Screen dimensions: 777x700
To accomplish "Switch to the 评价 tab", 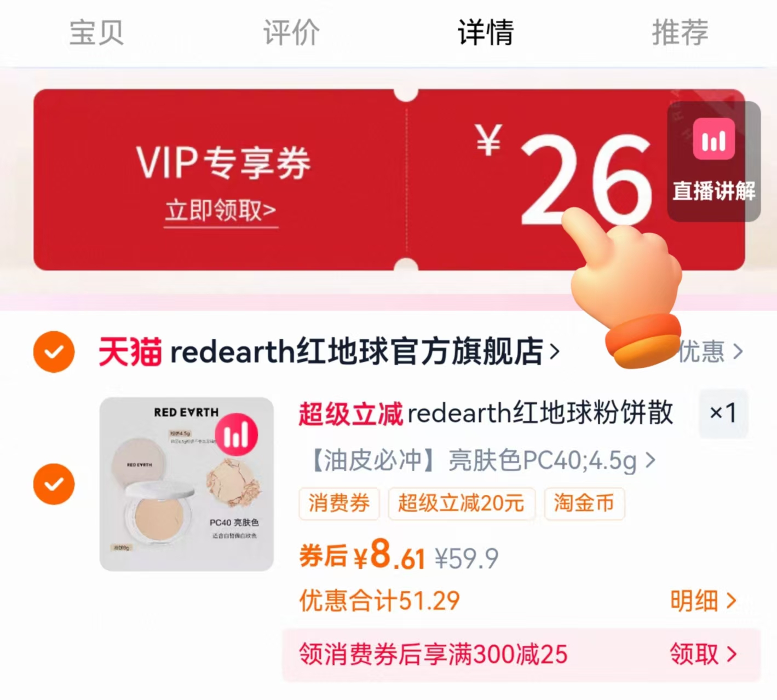I will [x=291, y=32].
